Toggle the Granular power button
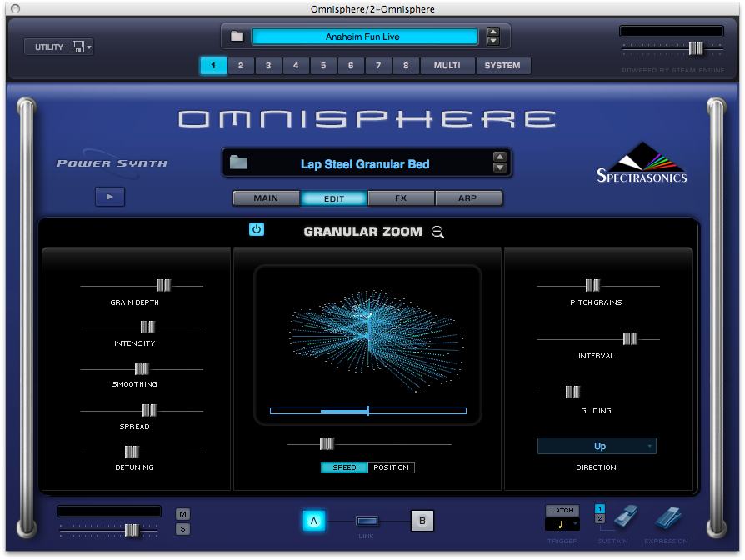745x560 pixels. (x=257, y=229)
